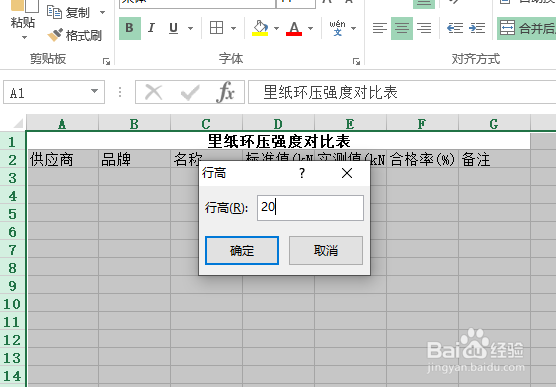
Task: Click the dialog help question mark
Action: coord(302,173)
